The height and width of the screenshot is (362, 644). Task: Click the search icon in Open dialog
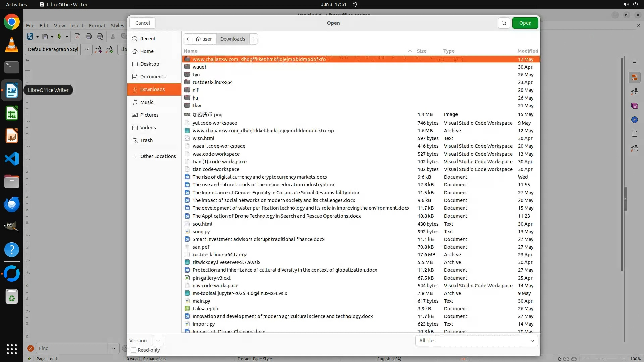(x=504, y=23)
